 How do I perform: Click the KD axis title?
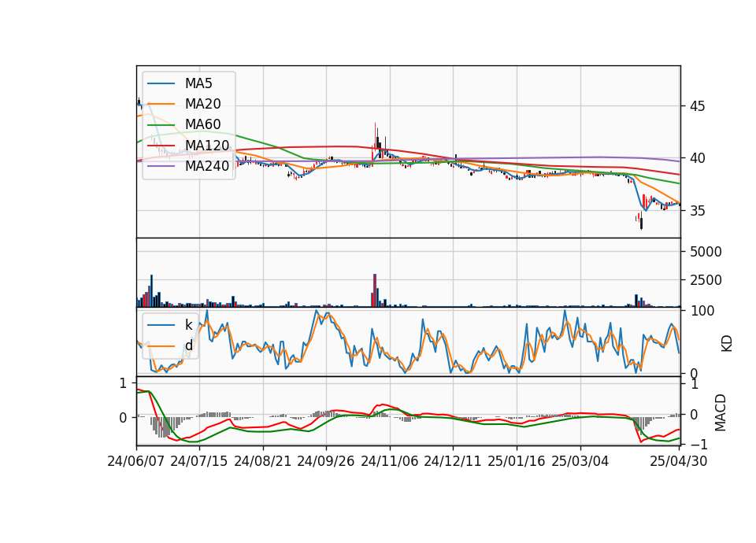727,343
